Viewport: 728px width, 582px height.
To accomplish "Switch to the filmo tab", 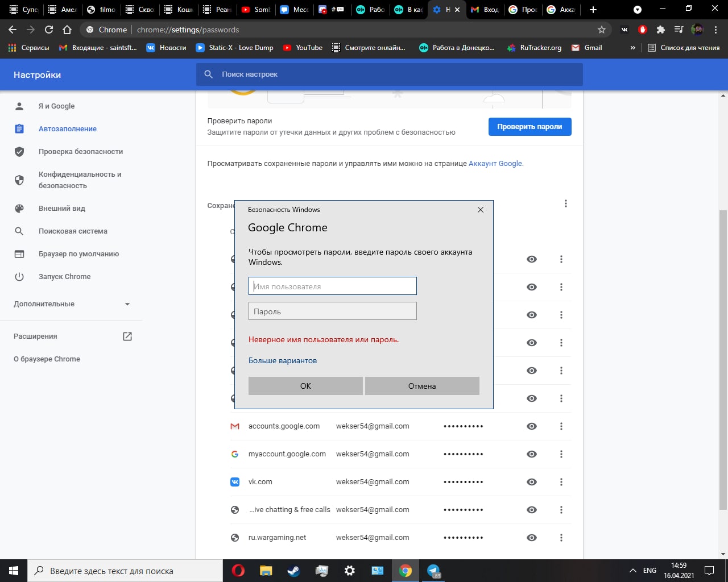I will tap(101, 10).
